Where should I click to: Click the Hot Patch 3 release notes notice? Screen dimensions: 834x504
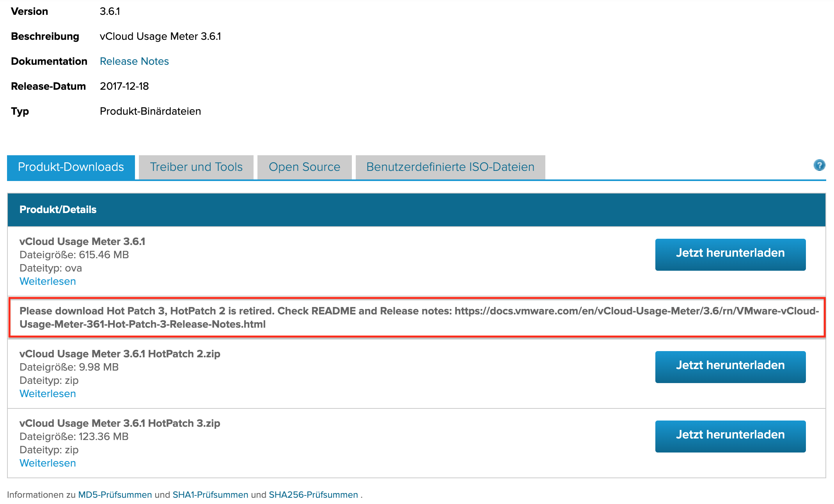pyautogui.click(x=417, y=318)
